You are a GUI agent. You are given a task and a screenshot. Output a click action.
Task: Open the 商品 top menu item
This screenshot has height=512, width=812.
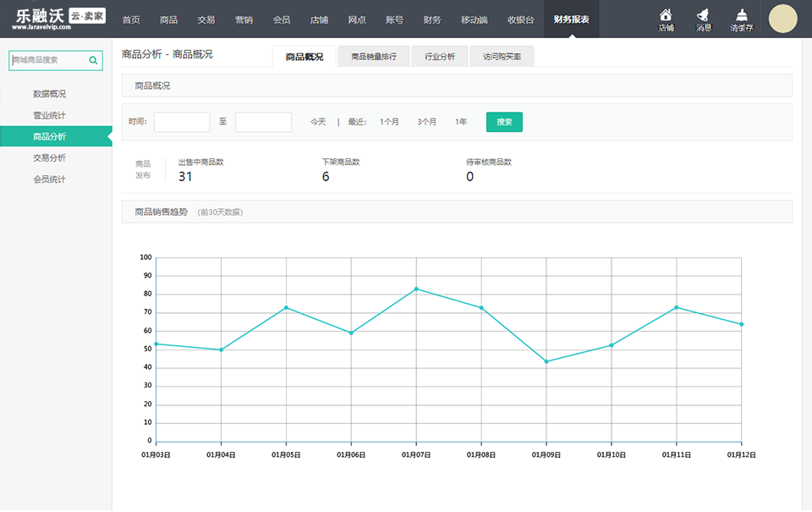[x=169, y=19]
